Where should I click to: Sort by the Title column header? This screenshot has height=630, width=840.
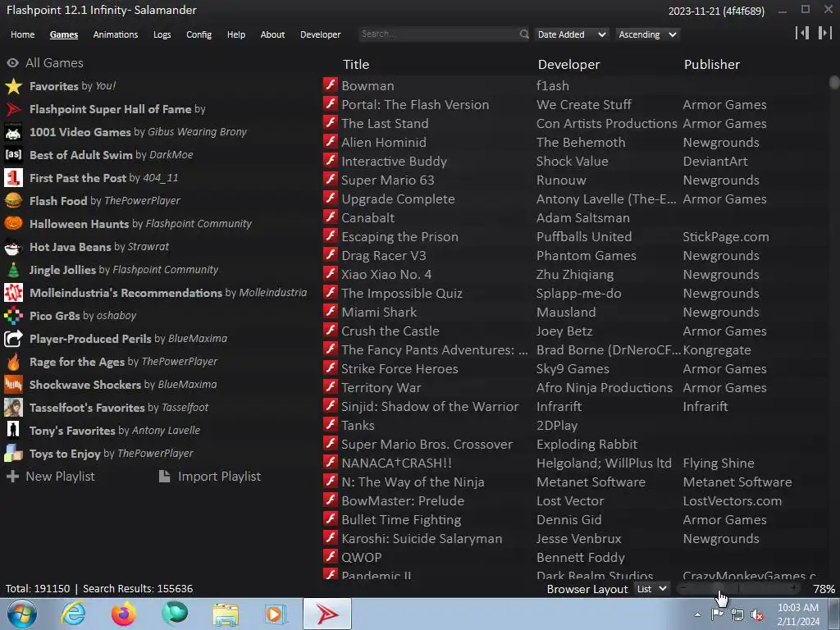pyautogui.click(x=356, y=64)
